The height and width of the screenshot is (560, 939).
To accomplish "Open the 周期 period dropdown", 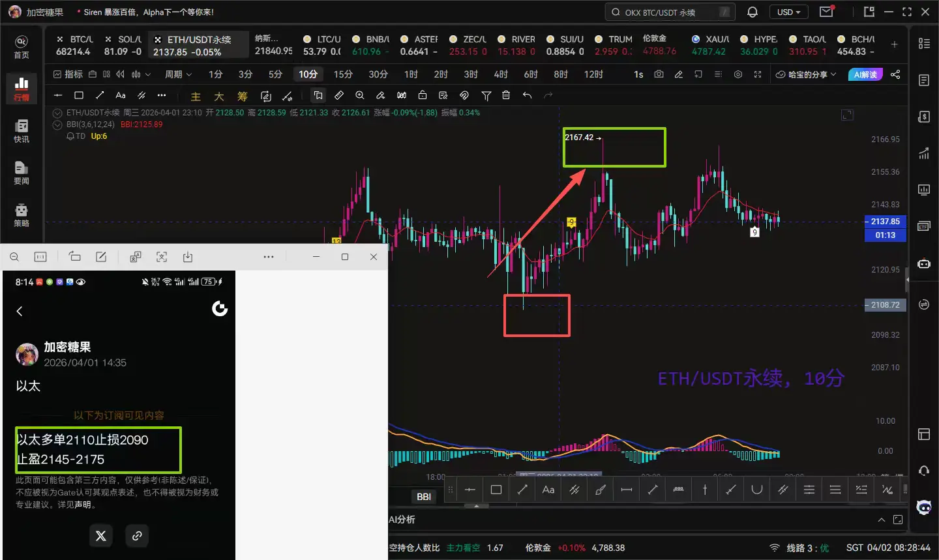I will [178, 74].
